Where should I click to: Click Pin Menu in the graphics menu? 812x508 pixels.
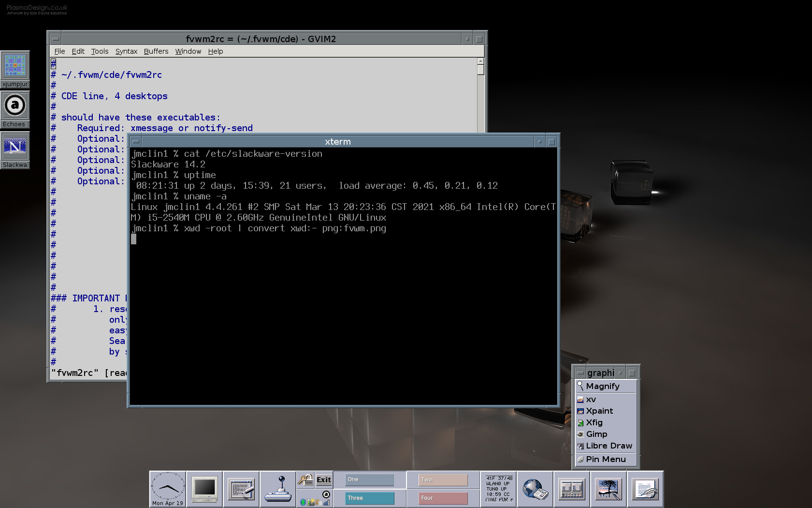coord(606,460)
